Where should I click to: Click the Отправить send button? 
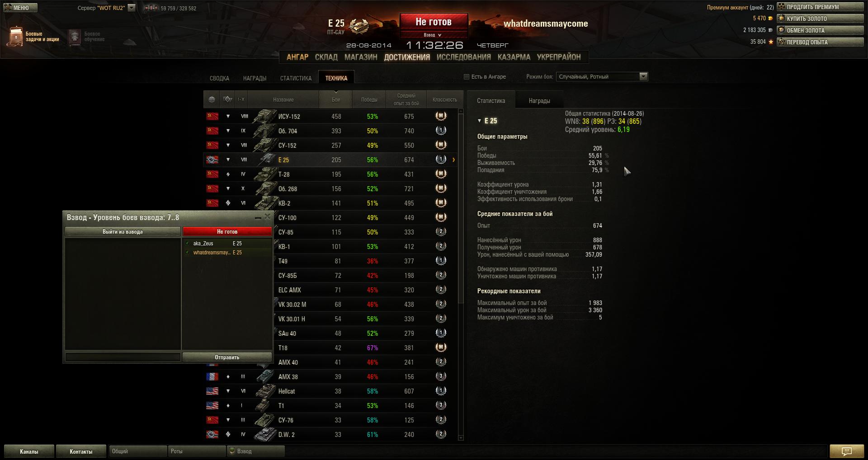tap(227, 357)
